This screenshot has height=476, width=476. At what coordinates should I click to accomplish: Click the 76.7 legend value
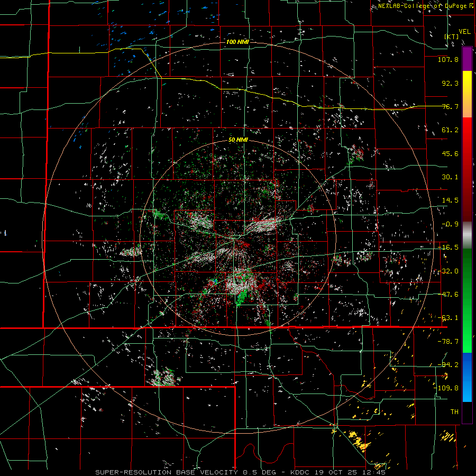tap(450, 106)
